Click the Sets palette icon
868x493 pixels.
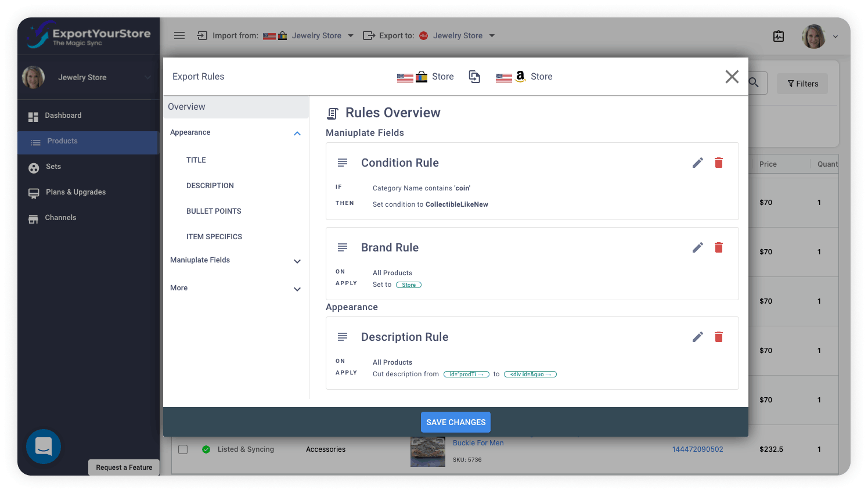pos(34,168)
